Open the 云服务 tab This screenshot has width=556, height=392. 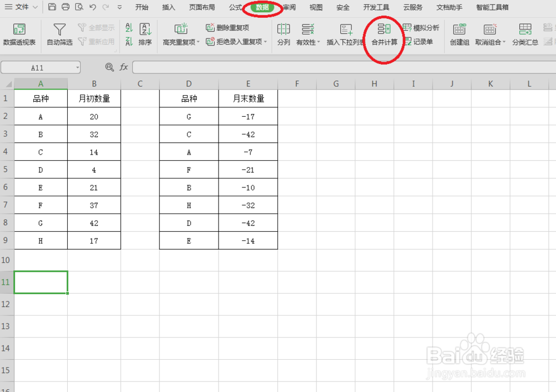tap(413, 7)
